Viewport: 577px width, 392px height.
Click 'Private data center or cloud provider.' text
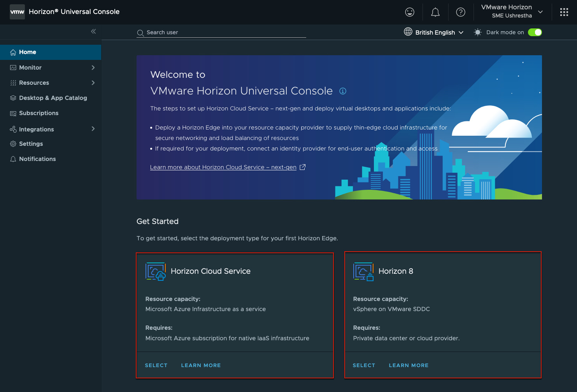pyautogui.click(x=406, y=338)
